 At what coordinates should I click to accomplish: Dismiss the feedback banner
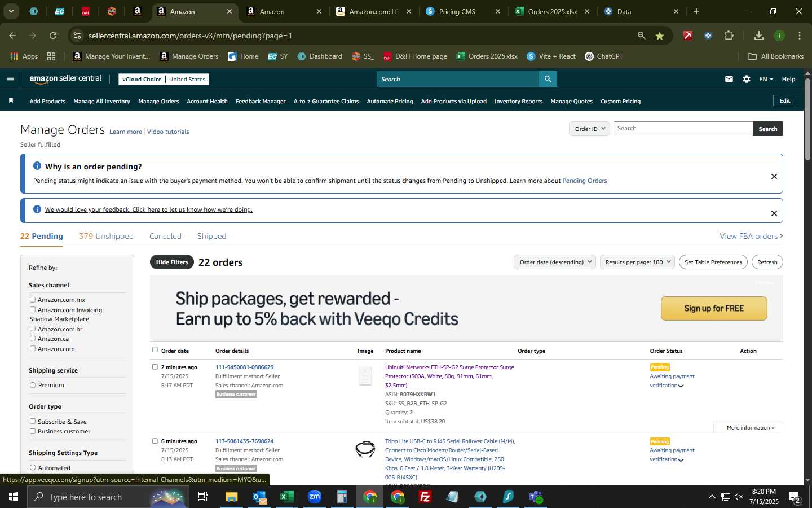[774, 213]
